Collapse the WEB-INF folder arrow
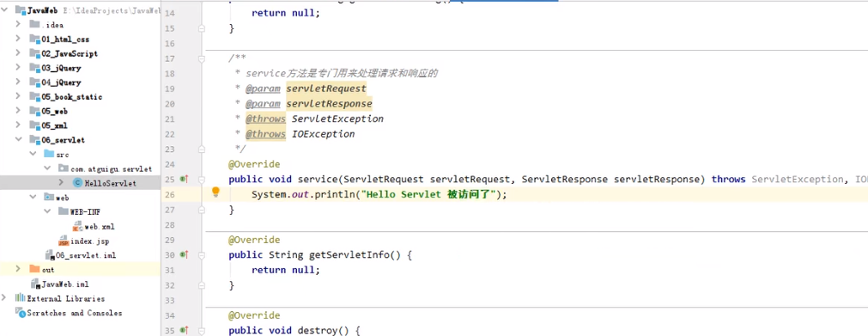This screenshot has height=336, width=868. [x=47, y=211]
